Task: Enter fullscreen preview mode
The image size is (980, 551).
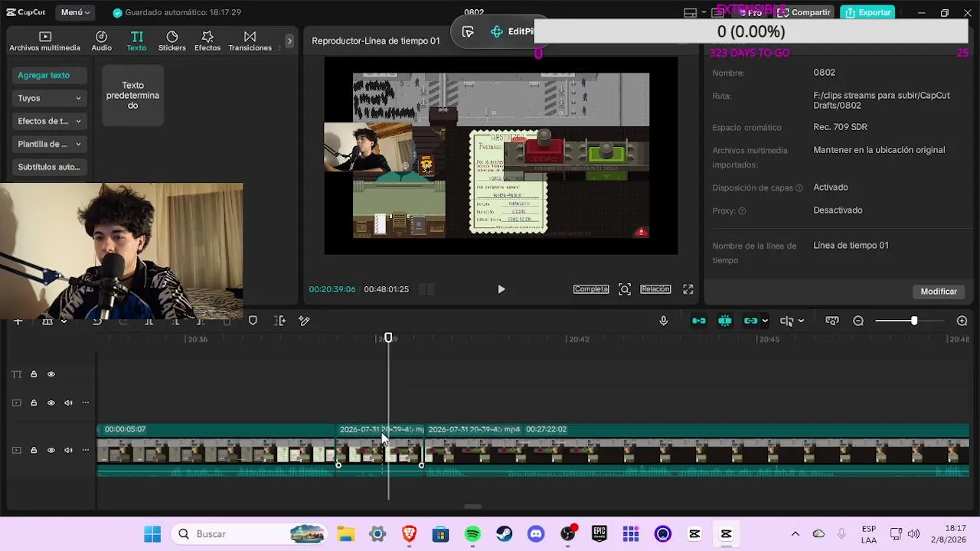Action: pyautogui.click(x=688, y=289)
